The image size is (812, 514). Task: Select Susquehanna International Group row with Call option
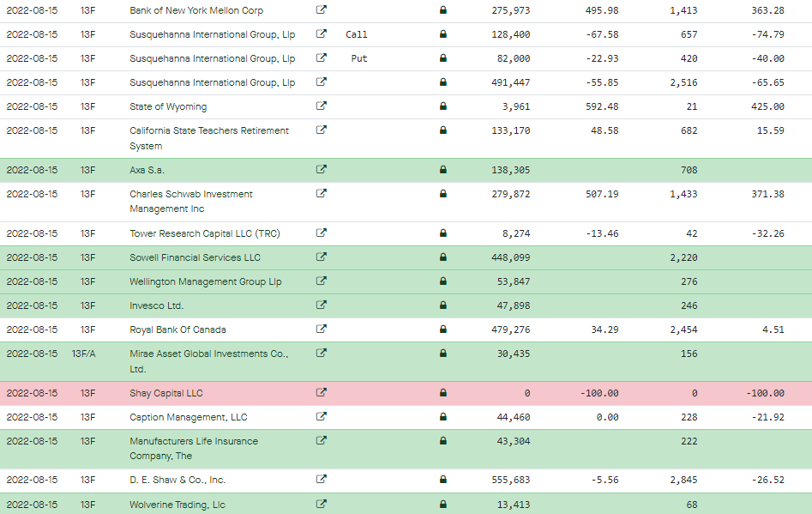406,34
